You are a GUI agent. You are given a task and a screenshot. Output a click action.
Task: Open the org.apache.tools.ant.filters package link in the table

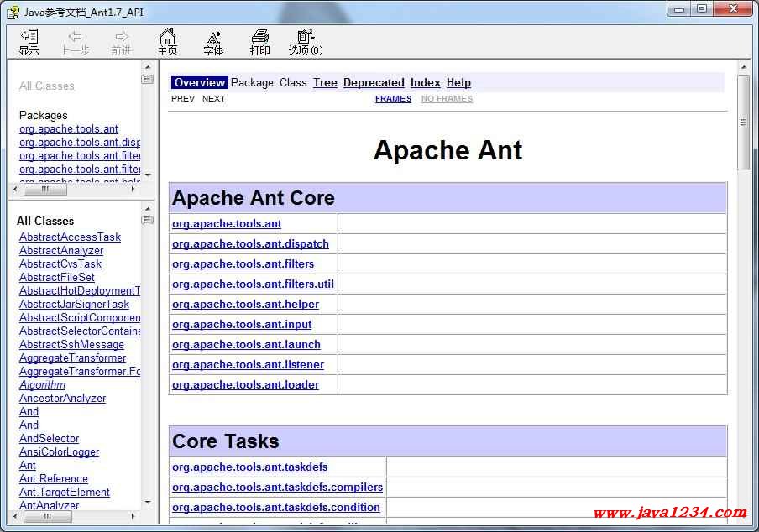[243, 264]
